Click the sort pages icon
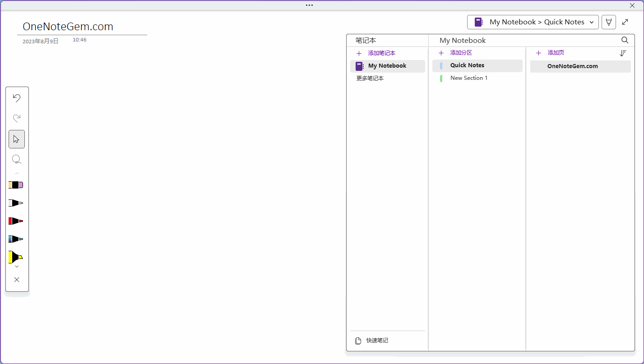The height and width of the screenshot is (364, 644). tap(623, 53)
